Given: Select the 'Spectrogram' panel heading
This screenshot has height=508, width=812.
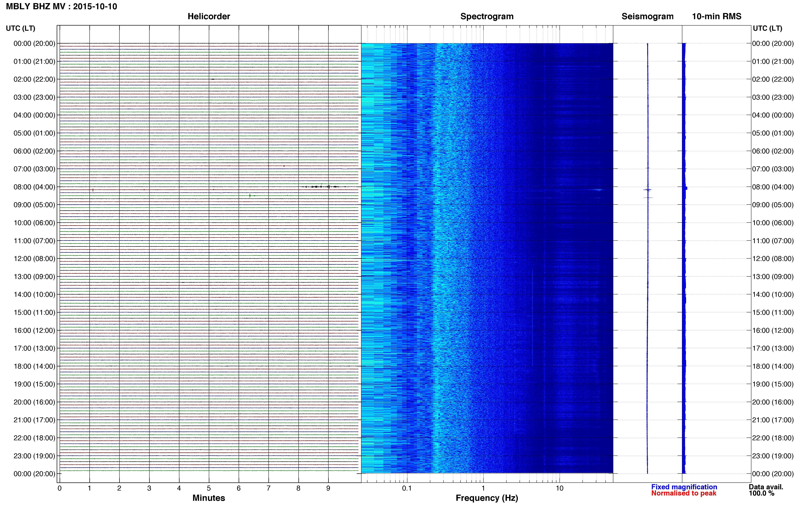Looking at the screenshot, I should [487, 16].
